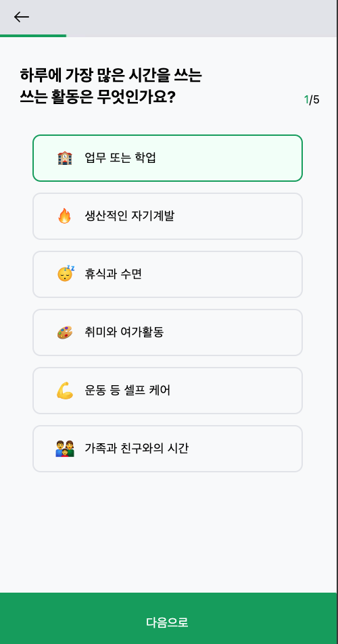
Task: Choose the 운동 등 셀프 케어 option
Action: coord(168,391)
